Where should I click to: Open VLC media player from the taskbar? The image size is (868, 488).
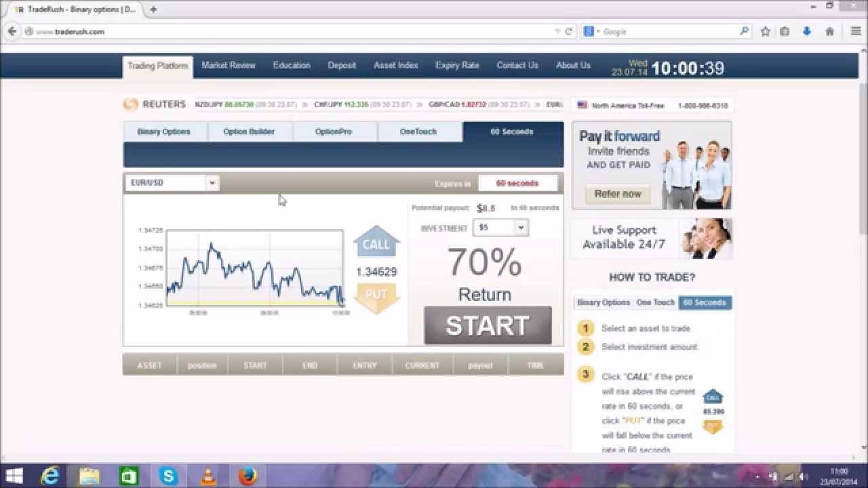point(208,476)
